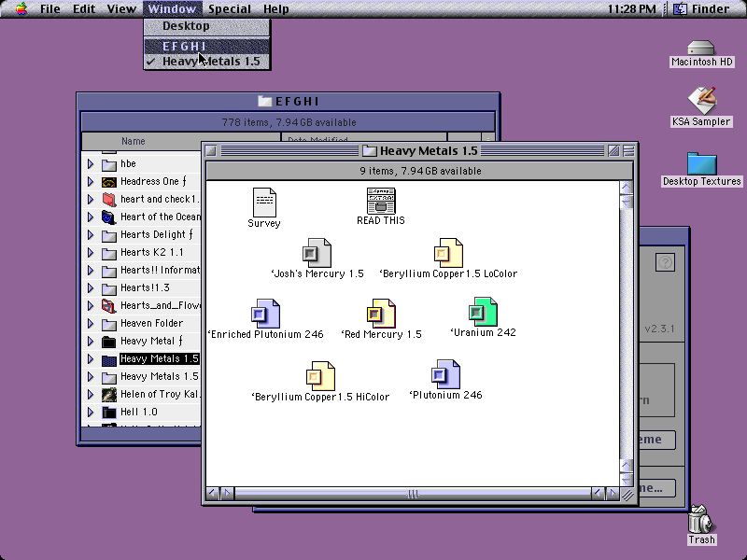Click the Heavy Metals 1.5 collapse box

click(x=628, y=151)
